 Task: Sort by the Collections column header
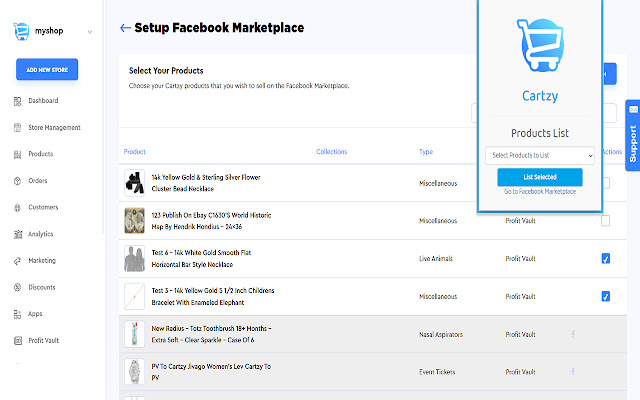[x=331, y=152]
